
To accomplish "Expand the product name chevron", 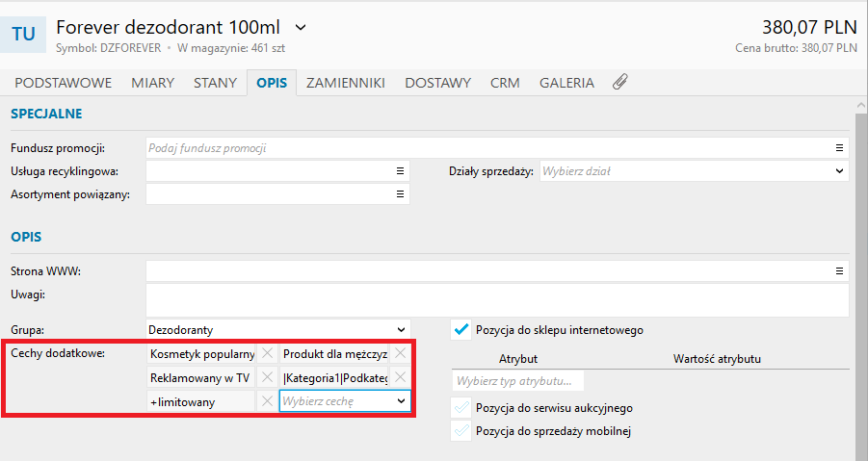I will pyautogui.click(x=300, y=27).
